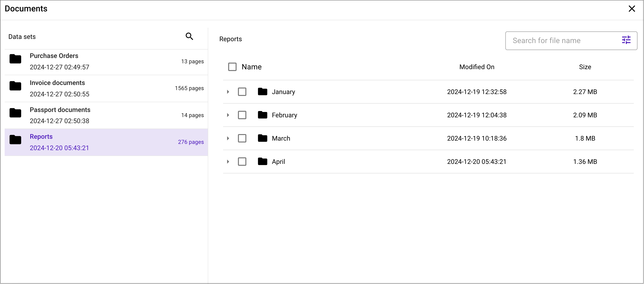Click the 1.8 MB size value

coord(585,138)
